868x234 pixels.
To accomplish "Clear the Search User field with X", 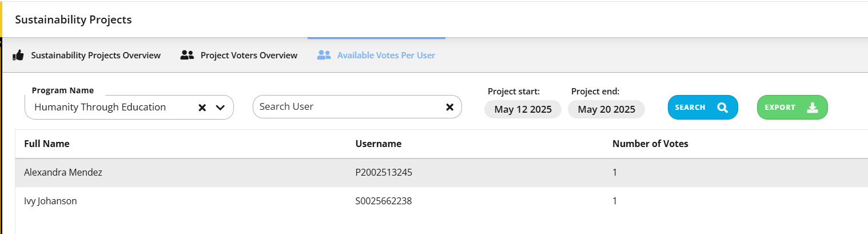I will coord(449,107).
